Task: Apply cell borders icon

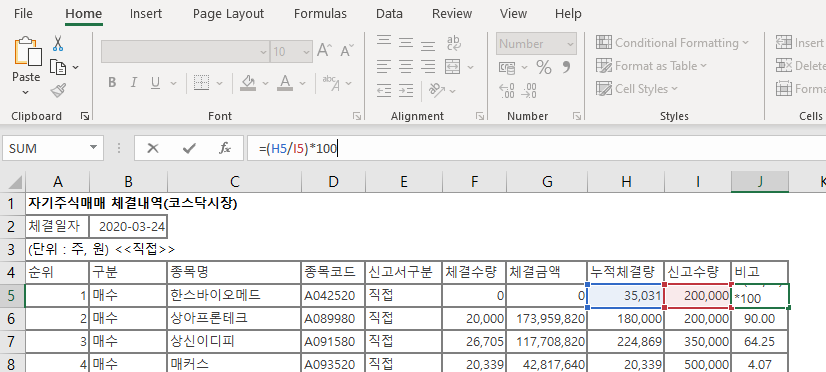Action: coord(201,83)
